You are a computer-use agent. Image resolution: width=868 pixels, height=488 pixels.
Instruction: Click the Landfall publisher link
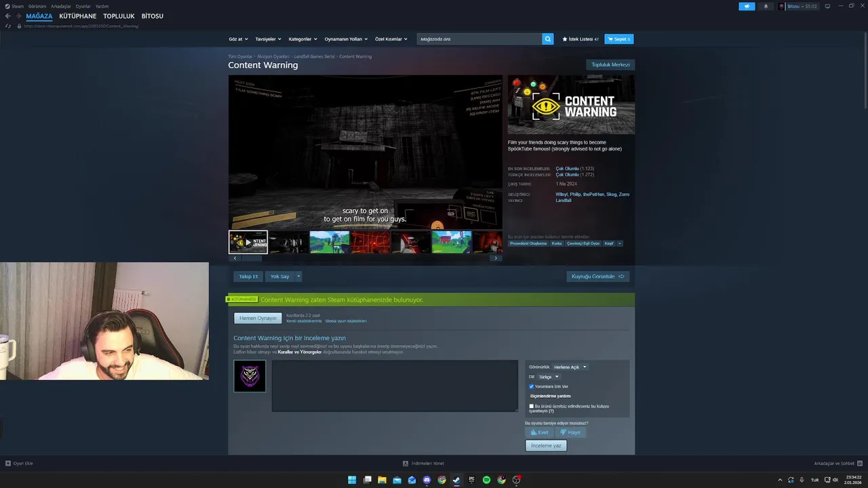(x=564, y=201)
